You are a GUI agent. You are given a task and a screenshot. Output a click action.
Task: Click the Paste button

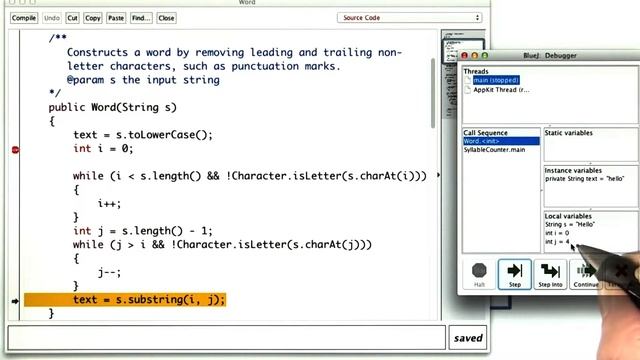click(x=116, y=18)
